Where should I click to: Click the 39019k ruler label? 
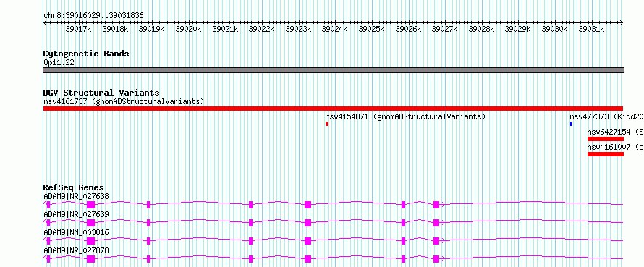point(152,29)
